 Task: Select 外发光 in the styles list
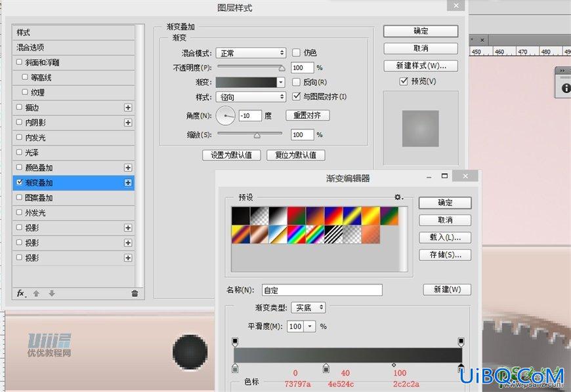74,213
